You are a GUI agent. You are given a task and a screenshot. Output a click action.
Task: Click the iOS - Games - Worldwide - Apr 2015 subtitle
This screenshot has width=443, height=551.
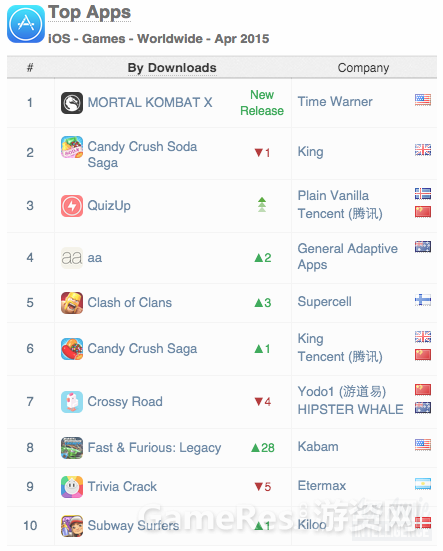(159, 39)
